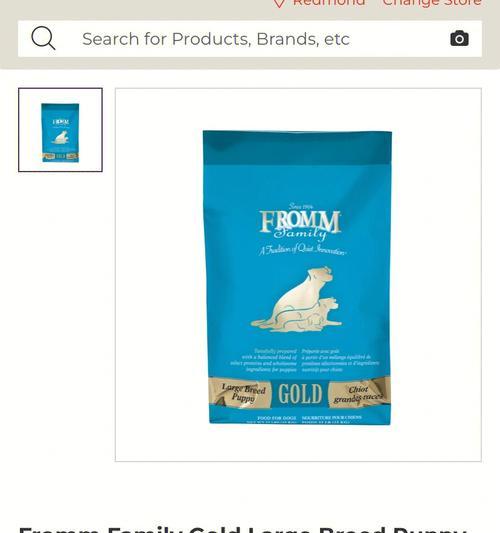Click the English description on bag
The height and width of the screenshot is (533, 500).
(264, 360)
